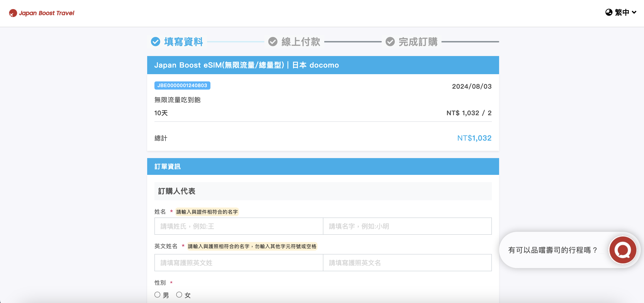Click the 完成訂購 step checkmark icon
Screen dimensions: 644x303
click(390, 42)
